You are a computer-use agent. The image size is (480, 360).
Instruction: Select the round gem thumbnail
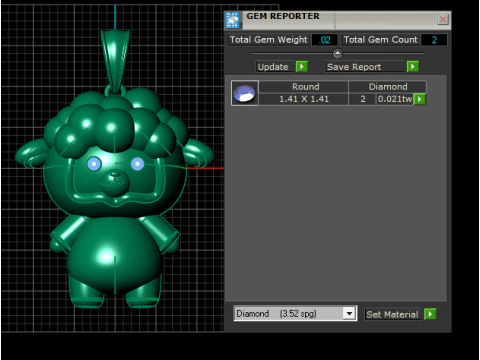coord(245,93)
